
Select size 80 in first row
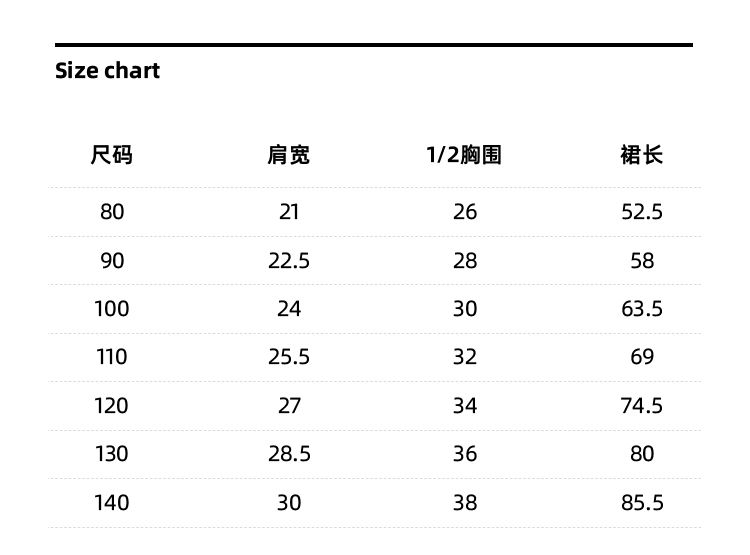[x=112, y=211]
